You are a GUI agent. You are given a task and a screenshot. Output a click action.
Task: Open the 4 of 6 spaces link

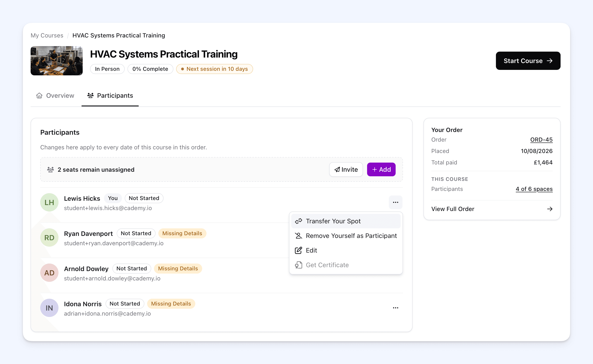point(534,189)
